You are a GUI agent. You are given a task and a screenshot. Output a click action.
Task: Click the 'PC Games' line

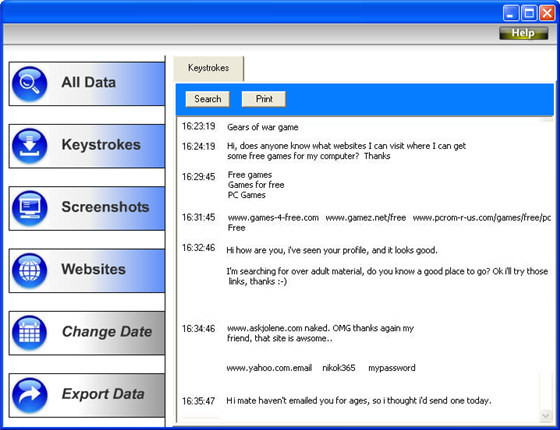coord(247,195)
